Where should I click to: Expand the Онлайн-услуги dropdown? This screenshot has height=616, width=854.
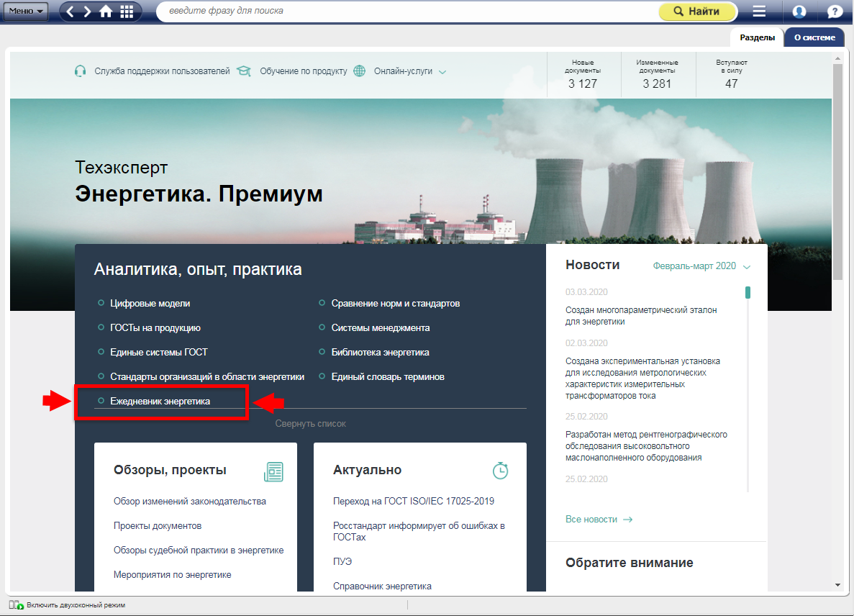410,71
